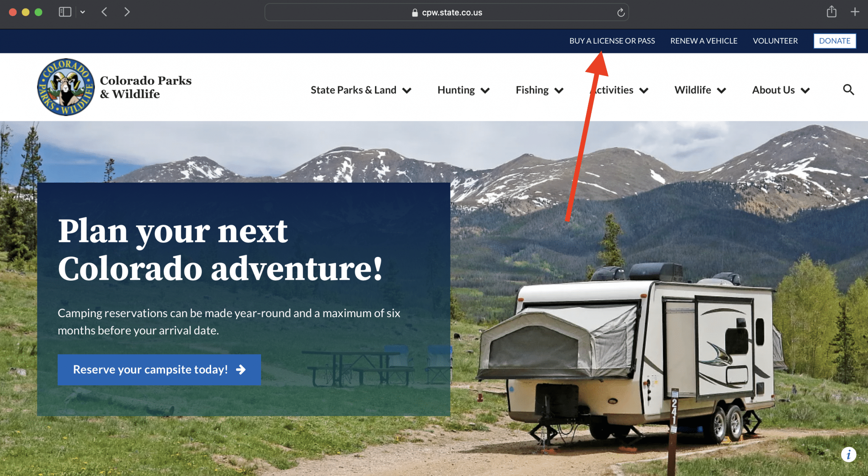Click the search magnifier icon
Viewport: 868px width, 476px height.
(x=848, y=89)
